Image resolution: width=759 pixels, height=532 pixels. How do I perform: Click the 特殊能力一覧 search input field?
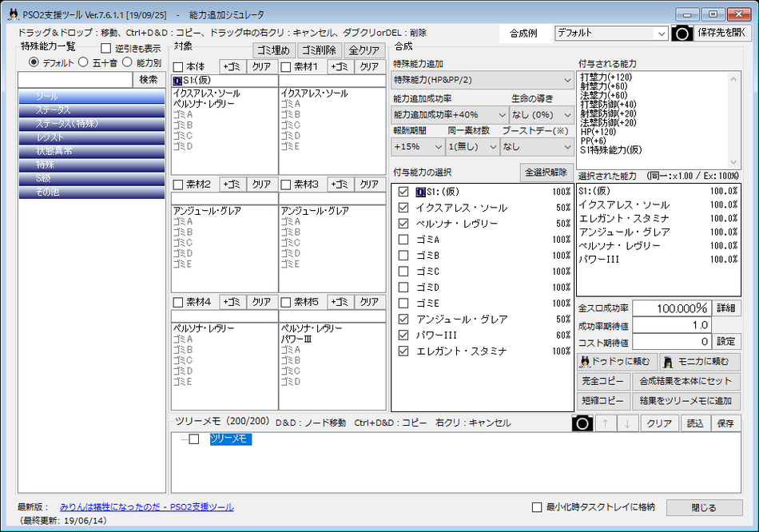(75, 80)
